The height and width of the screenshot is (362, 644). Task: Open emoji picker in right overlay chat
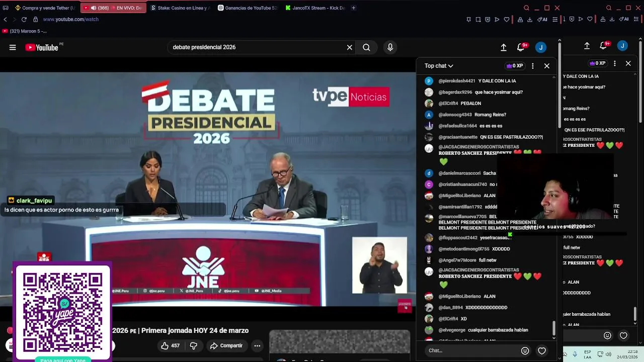click(x=607, y=335)
